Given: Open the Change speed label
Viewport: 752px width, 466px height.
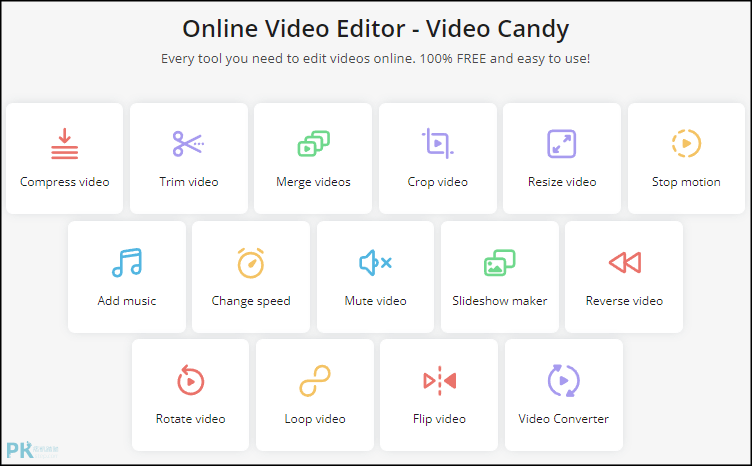Looking at the screenshot, I should point(251,301).
